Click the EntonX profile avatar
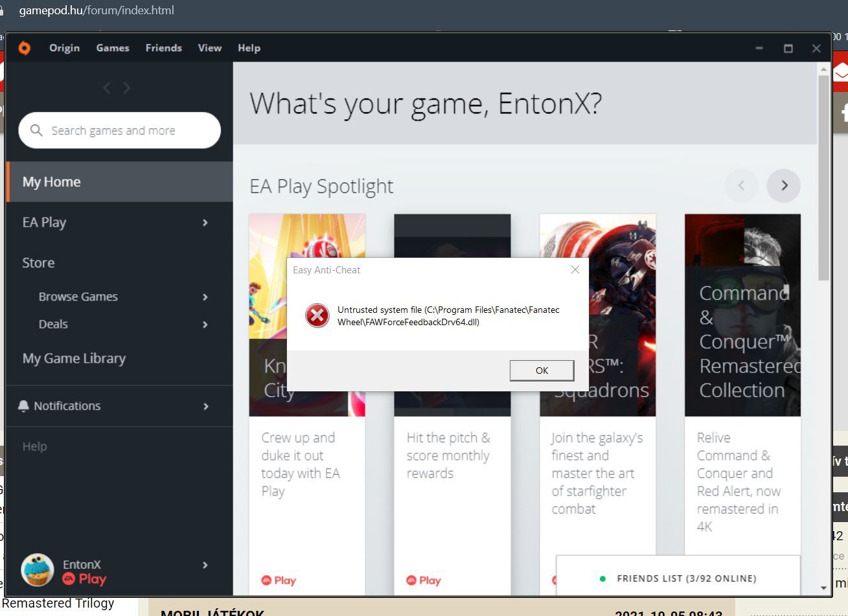This screenshot has height=616, width=848. 37,570
